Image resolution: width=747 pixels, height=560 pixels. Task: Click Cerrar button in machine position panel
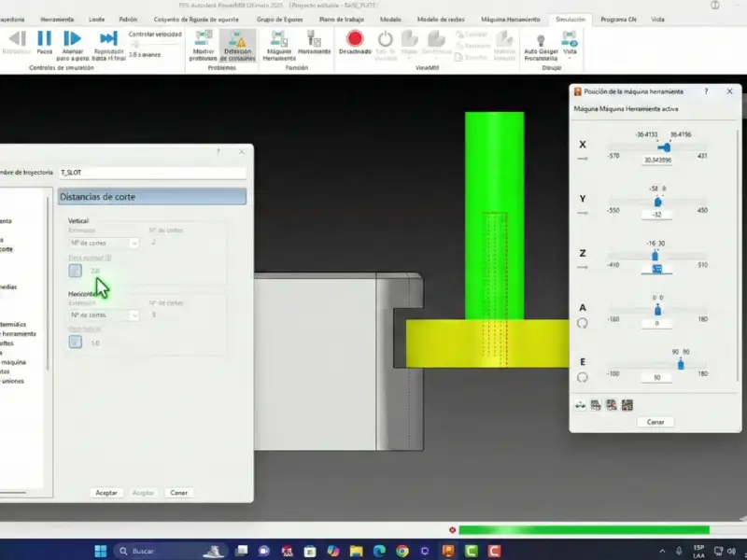[x=654, y=422]
